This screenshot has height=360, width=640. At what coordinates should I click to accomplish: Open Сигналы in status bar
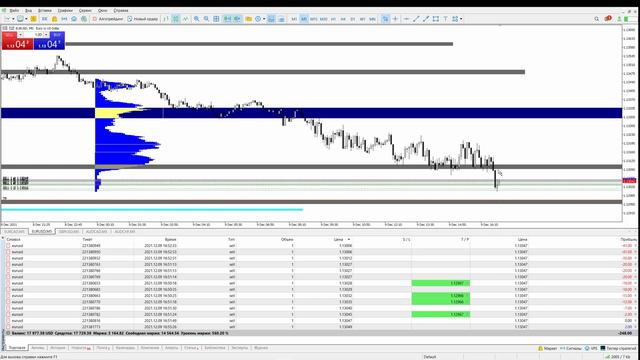point(571,348)
